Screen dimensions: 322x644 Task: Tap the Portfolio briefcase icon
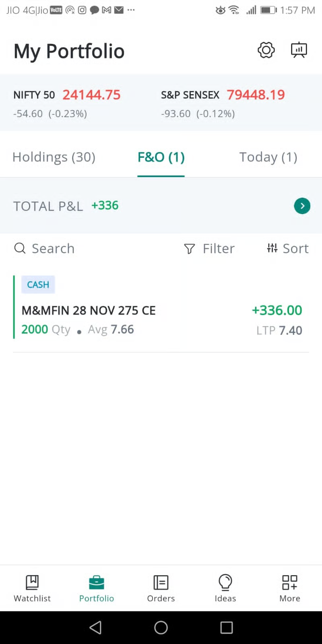click(97, 582)
